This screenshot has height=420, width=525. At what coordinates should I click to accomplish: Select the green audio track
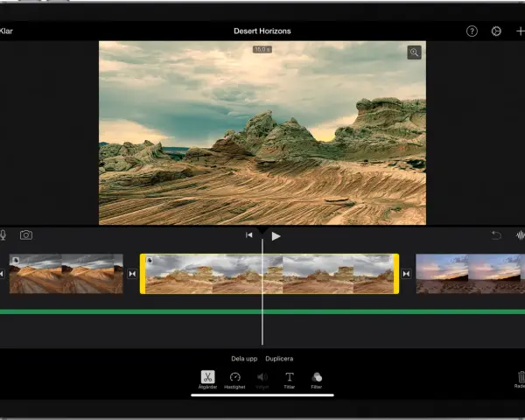coord(262,311)
